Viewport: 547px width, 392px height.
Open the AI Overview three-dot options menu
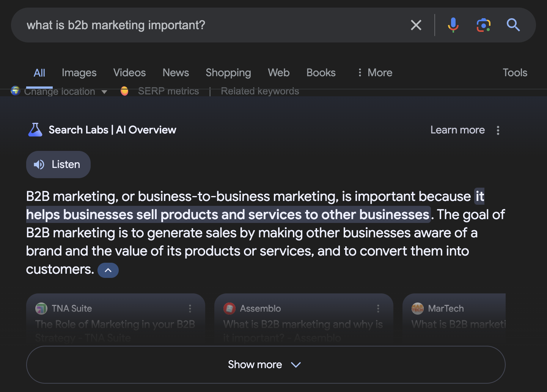point(498,130)
